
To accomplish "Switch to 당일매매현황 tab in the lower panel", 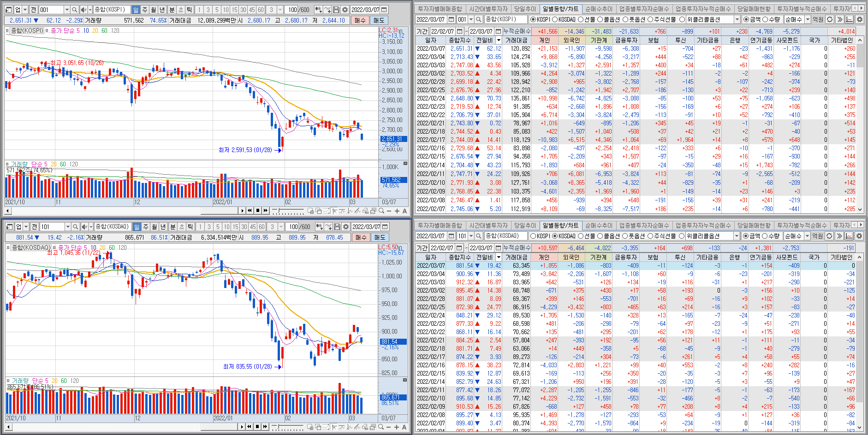I will [x=754, y=225].
